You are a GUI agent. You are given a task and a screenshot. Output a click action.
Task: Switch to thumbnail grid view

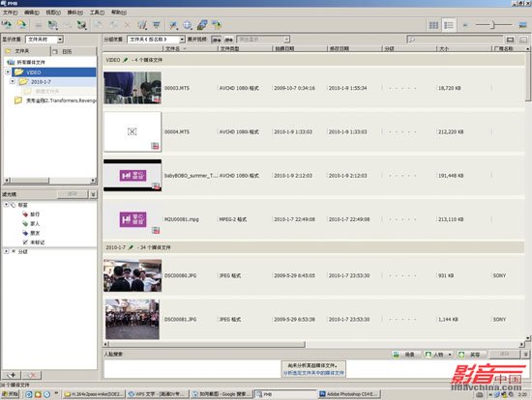click(433, 25)
